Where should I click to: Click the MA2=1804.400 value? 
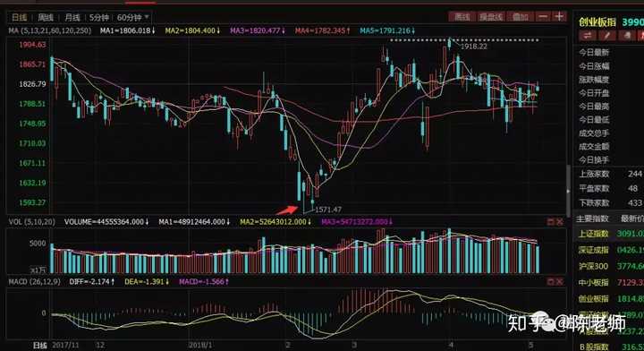point(192,30)
